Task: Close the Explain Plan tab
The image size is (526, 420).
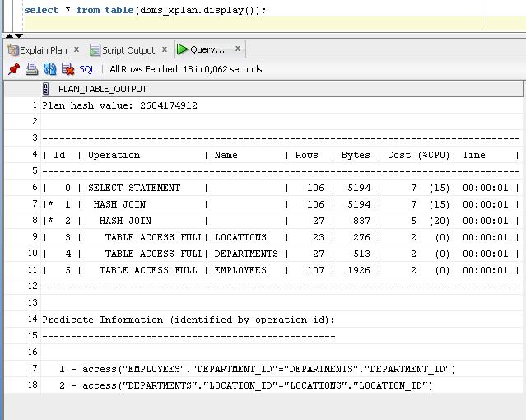Action: point(77,49)
